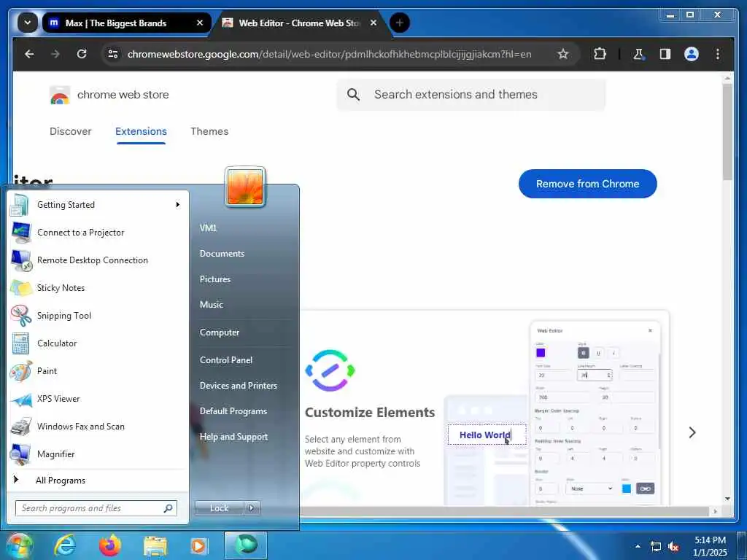The image size is (747, 560).
Task: Open Chrome three-dot menu
Action: pos(718,54)
